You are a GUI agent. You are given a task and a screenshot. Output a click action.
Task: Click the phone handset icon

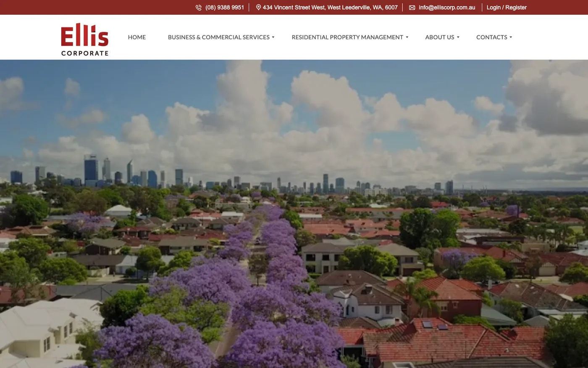pos(199,8)
